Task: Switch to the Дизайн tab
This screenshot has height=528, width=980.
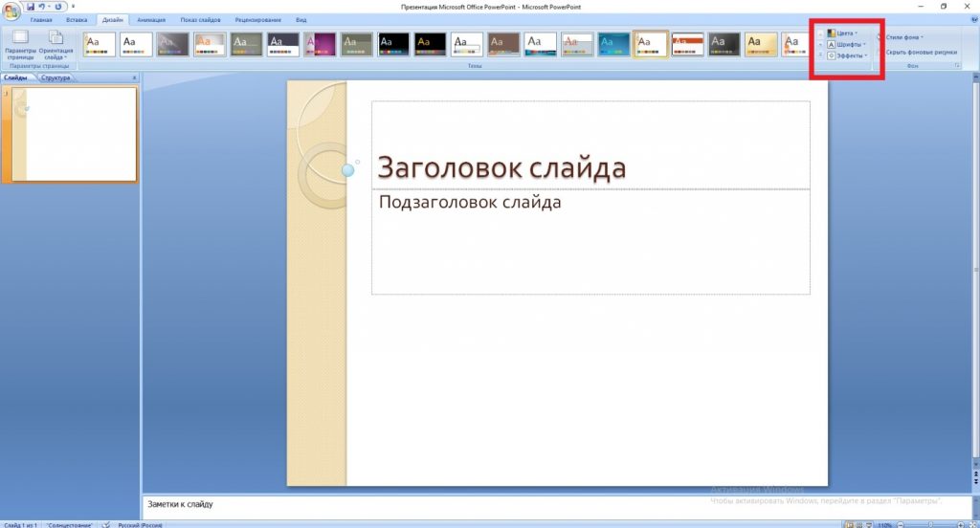Action: (x=113, y=20)
